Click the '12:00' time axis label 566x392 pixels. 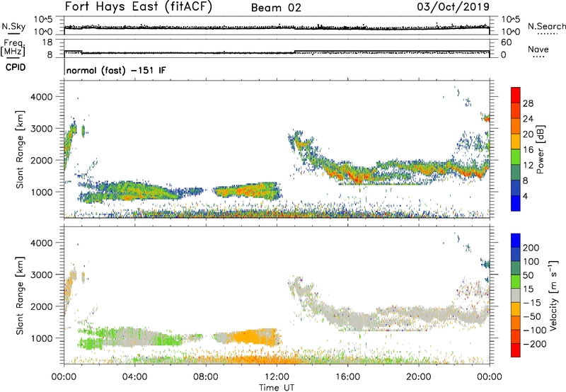[277, 377]
